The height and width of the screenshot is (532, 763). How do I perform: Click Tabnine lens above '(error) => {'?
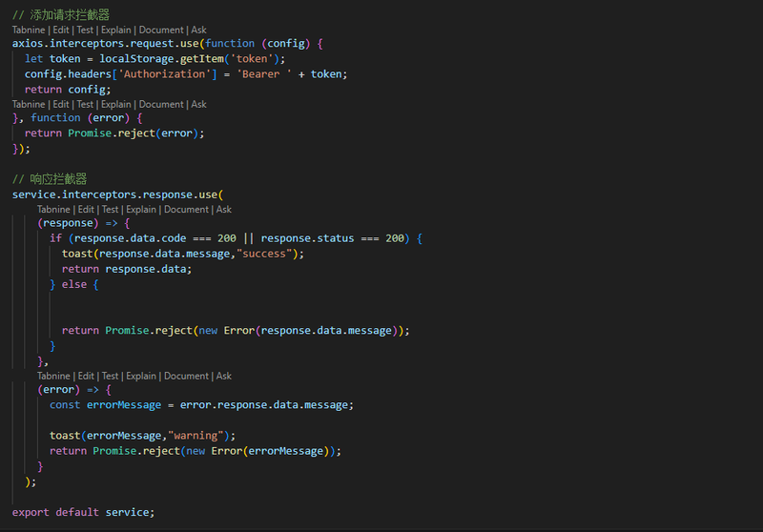pyautogui.click(x=53, y=377)
